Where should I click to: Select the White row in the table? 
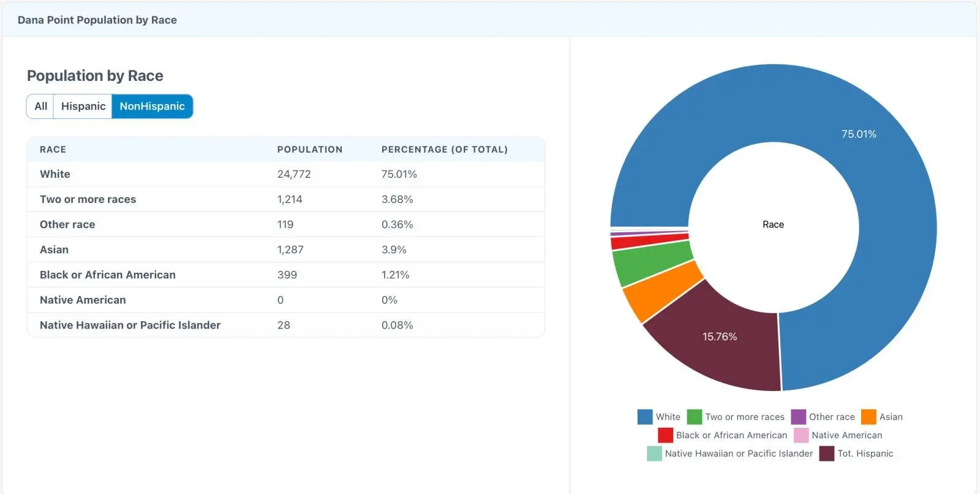click(x=285, y=174)
